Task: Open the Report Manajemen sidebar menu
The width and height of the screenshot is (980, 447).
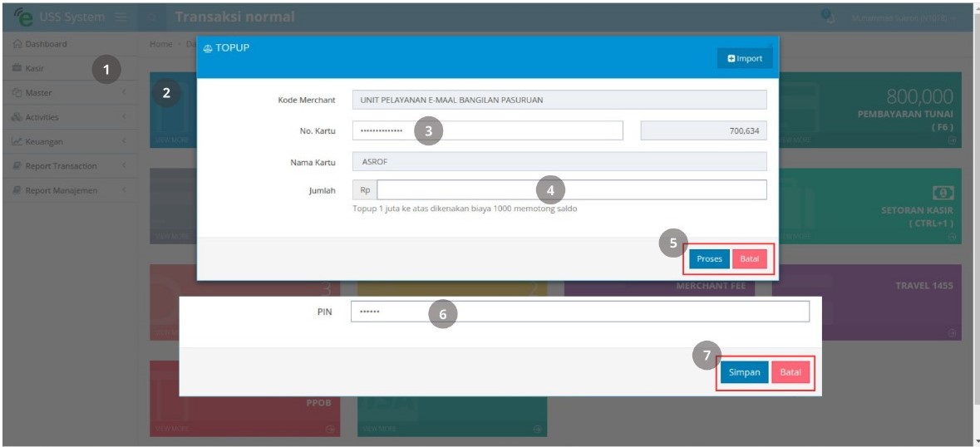Action: (x=69, y=190)
